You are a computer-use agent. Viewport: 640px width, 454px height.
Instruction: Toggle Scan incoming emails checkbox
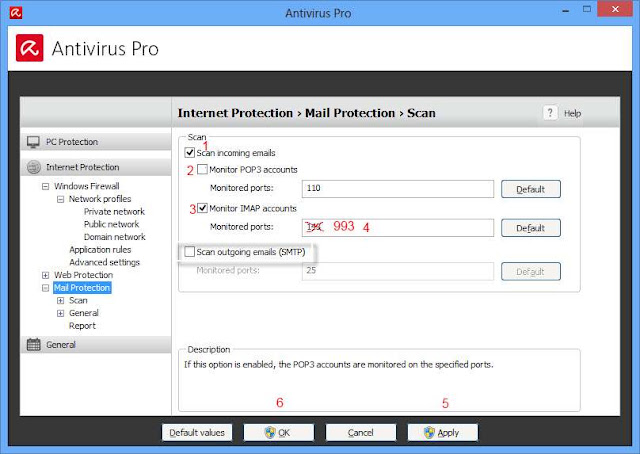[189, 153]
